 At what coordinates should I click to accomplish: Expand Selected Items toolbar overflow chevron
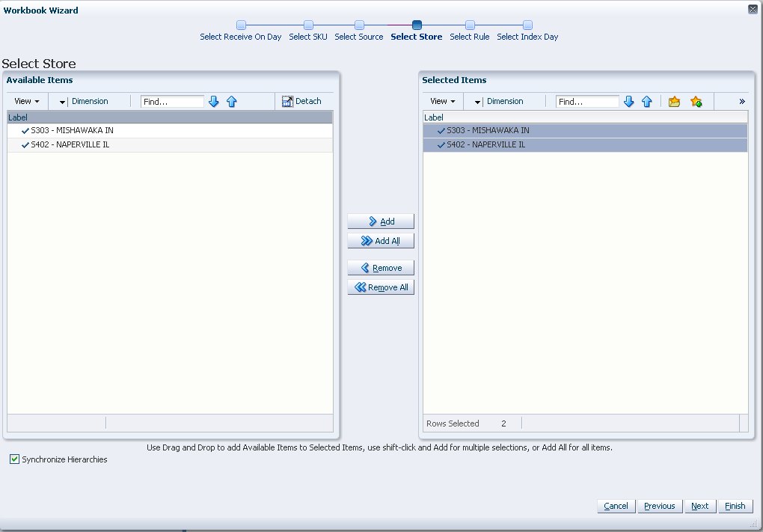(742, 101)
